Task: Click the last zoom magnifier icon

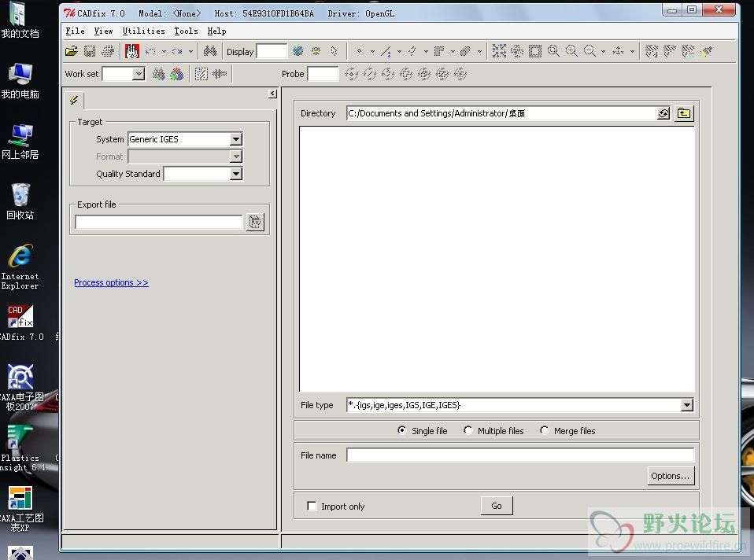Action: point(590,51)
